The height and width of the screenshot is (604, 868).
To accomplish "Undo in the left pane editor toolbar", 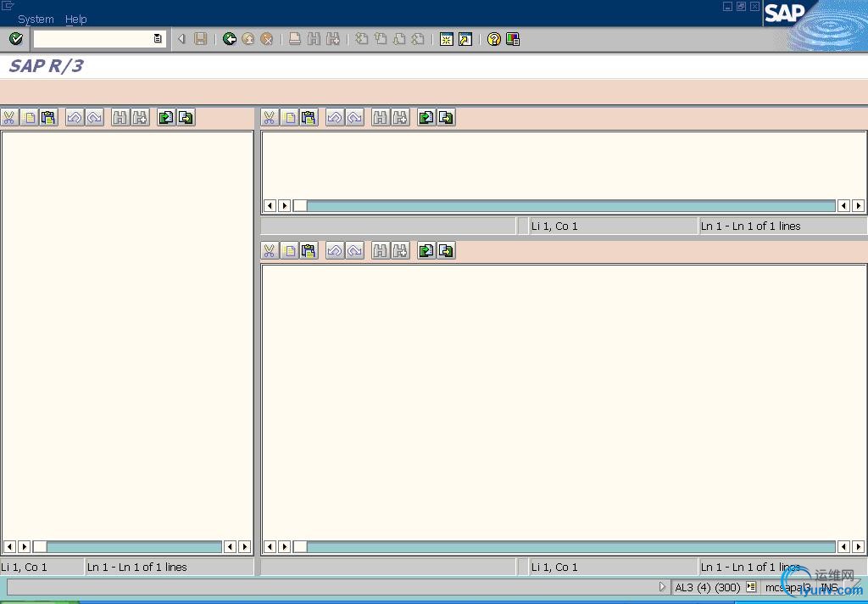I will tap(75, 117).
